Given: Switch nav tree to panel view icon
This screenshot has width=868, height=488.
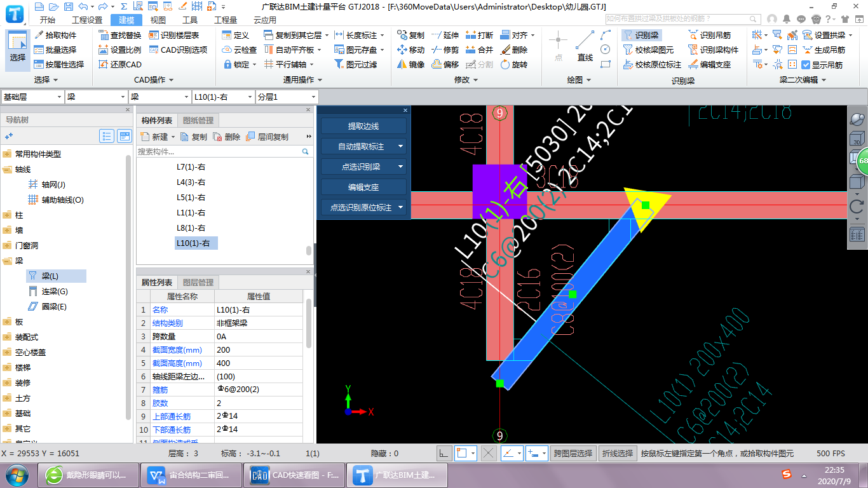Looking at the screenshot, I should click(125, 136).
